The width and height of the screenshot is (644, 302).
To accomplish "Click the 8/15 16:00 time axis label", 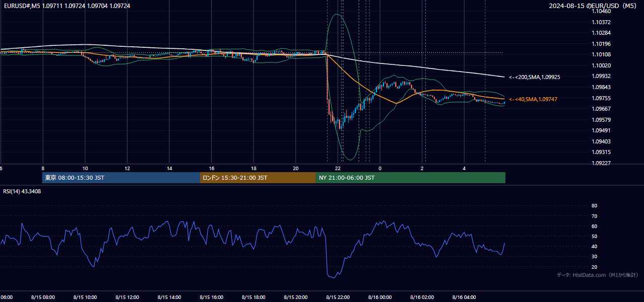I will [x=212, y=297].
